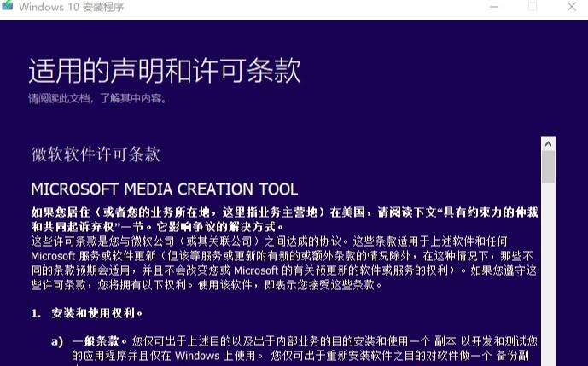The width and height of the screenshot is (588, 366).
Task: Click the license text scroll up arrow
Action: coord(548,143)
